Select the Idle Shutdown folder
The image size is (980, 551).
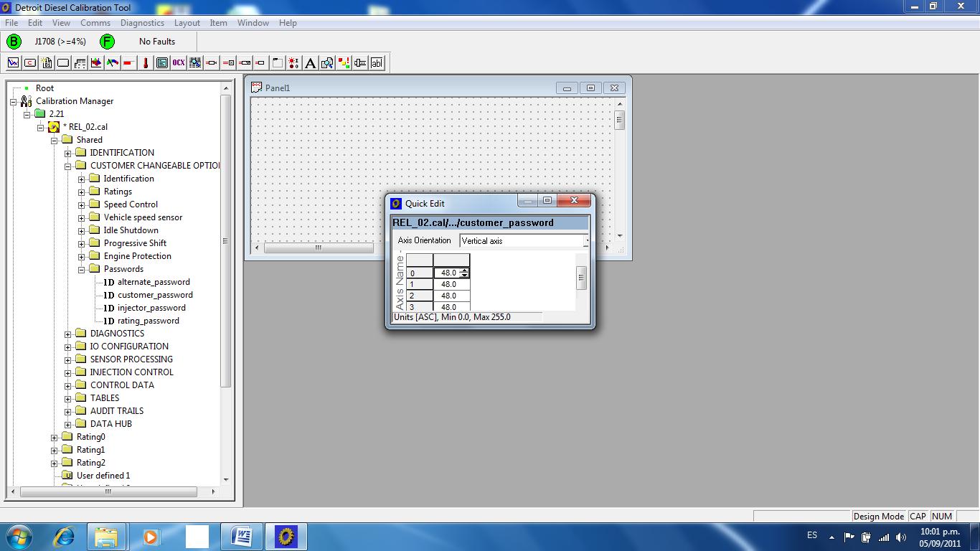click(131, 230)
